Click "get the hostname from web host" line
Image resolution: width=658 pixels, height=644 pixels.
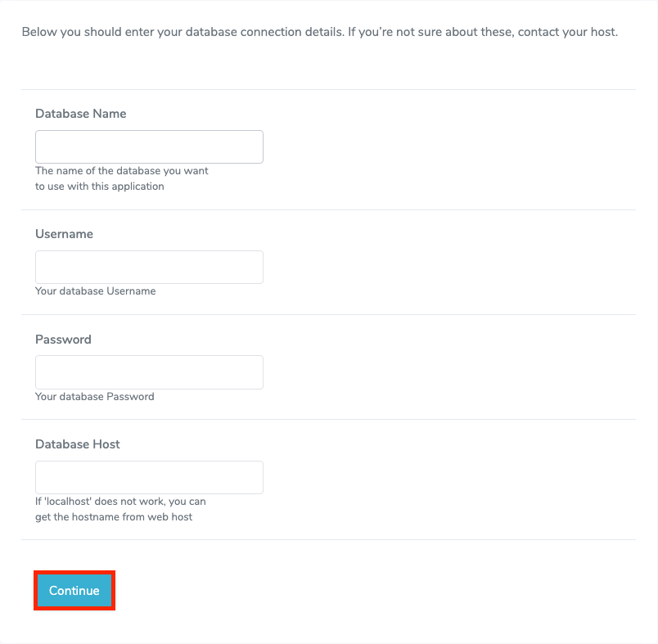(114, 516)
